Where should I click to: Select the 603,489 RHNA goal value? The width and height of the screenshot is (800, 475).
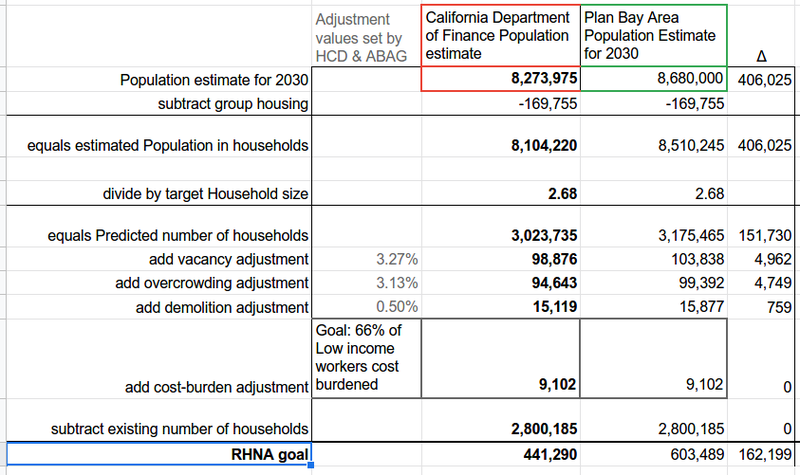pyautogui.click(x=653, y=456)
